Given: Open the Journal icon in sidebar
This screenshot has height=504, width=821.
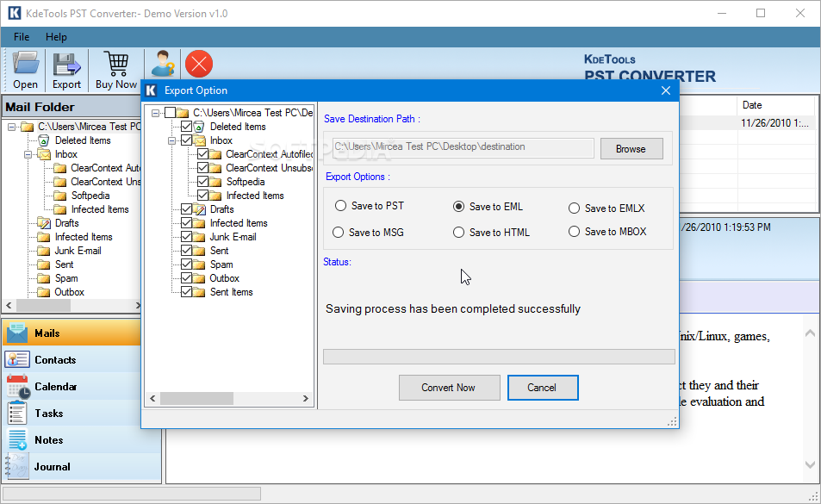Looking at the screenshot, I should (17, 466).
